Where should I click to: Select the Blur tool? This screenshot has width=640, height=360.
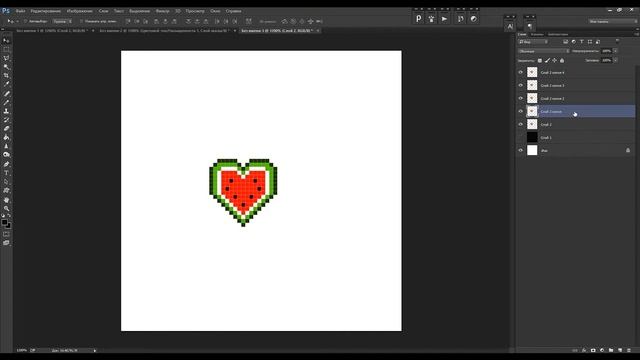[x=6, y=146]
